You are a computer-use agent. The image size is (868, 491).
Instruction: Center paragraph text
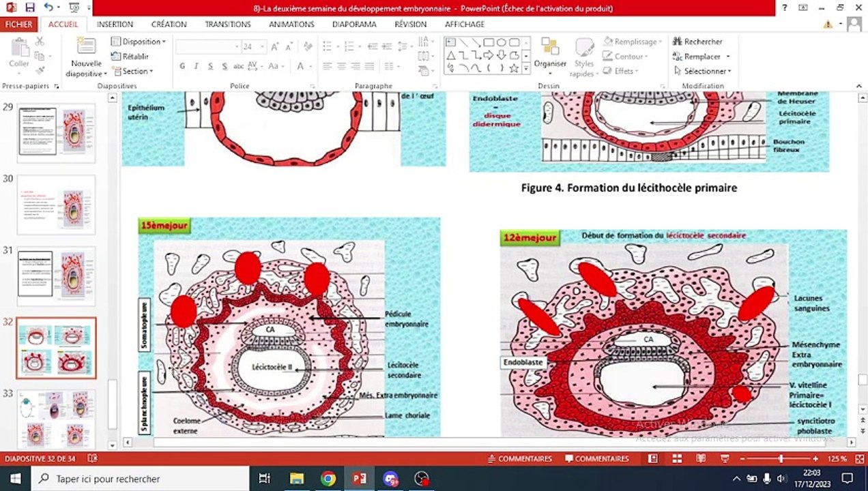pos(342,66)
